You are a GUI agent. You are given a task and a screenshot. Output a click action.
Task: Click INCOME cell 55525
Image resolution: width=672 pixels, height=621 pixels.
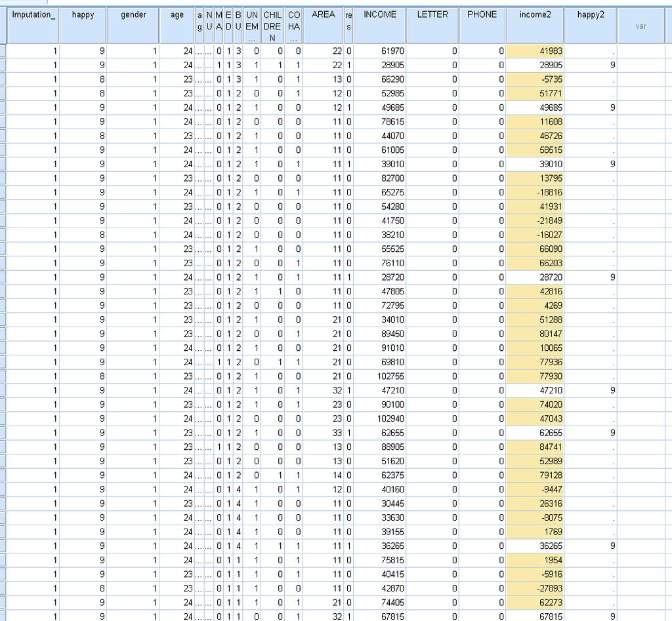(x=380, y=249)
